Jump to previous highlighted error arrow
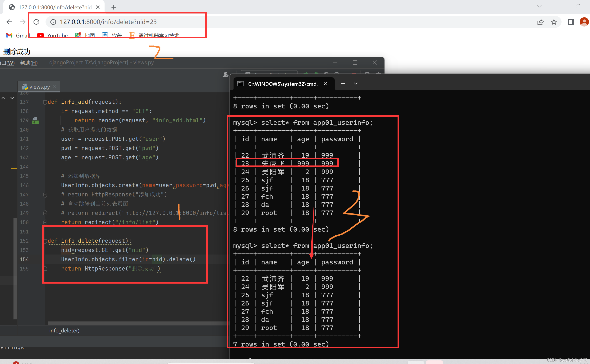Image resolution: width=590 pixels, height=364 pixels. coord(3,98)
